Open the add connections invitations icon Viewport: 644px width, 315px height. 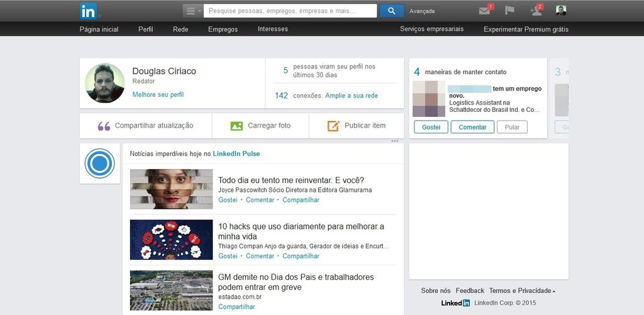[536, 11]
